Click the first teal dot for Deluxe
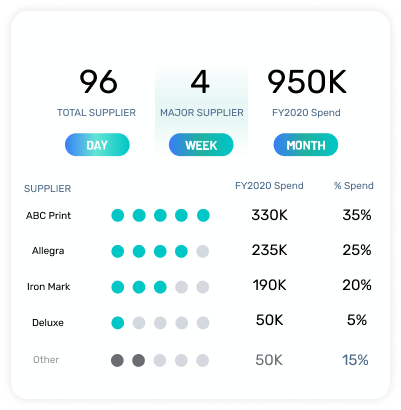This screenshot has width=401, height=410. pyautogui.click(x=118, y=323)
